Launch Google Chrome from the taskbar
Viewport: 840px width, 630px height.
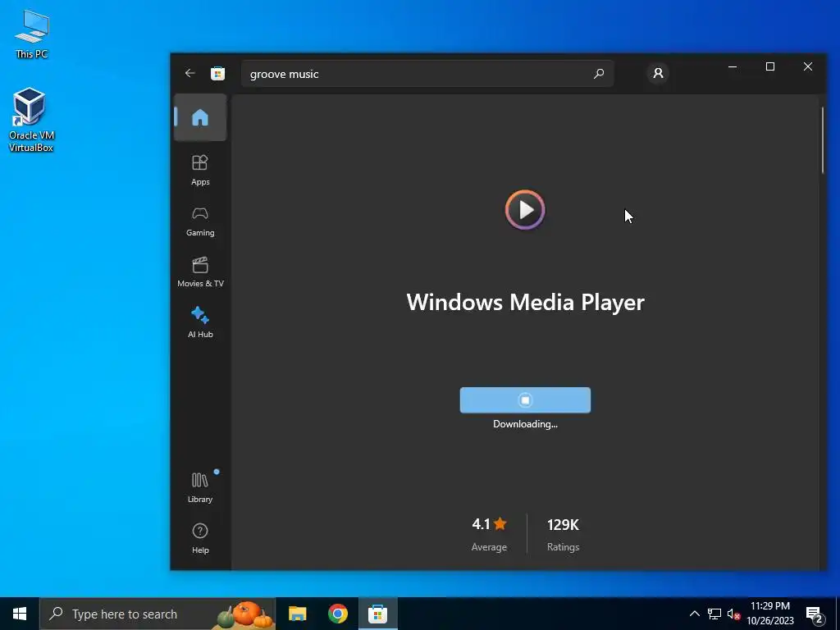point(337,614)
